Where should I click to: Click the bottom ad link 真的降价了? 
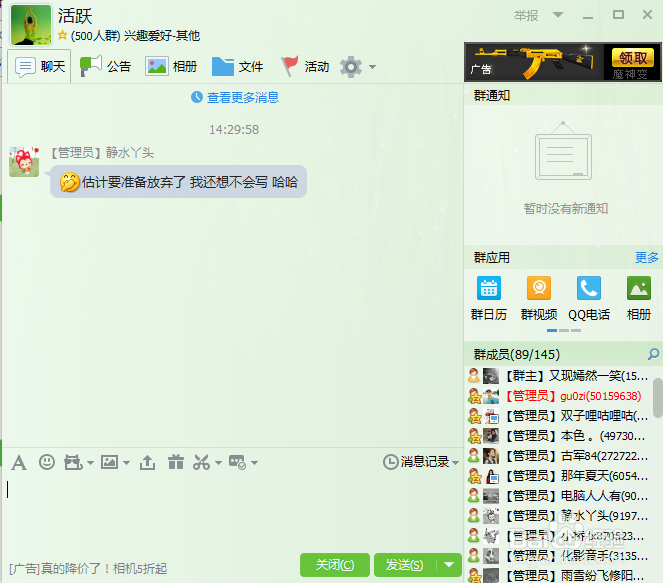pyautogui.click(x=88, y=569)
